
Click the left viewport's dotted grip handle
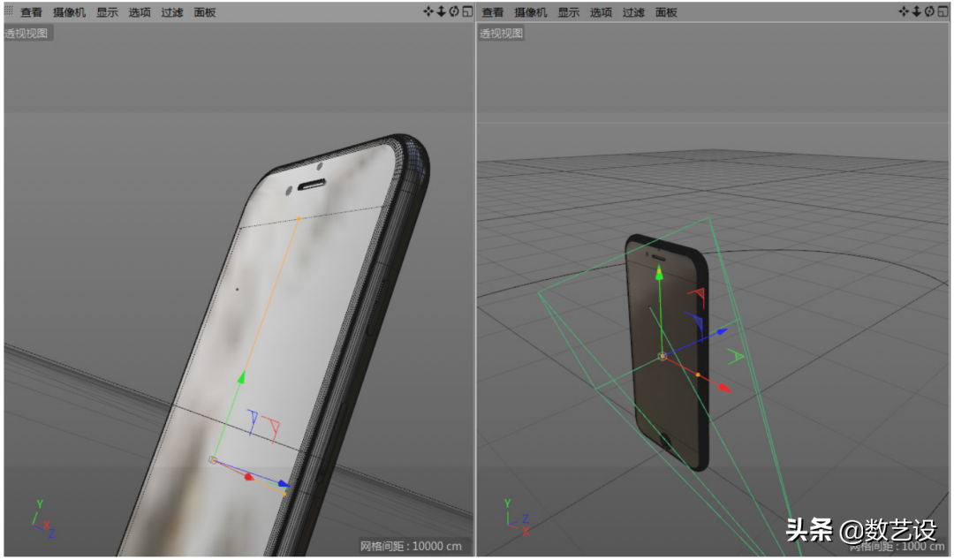pyautogui.click(x=9, y=11)
